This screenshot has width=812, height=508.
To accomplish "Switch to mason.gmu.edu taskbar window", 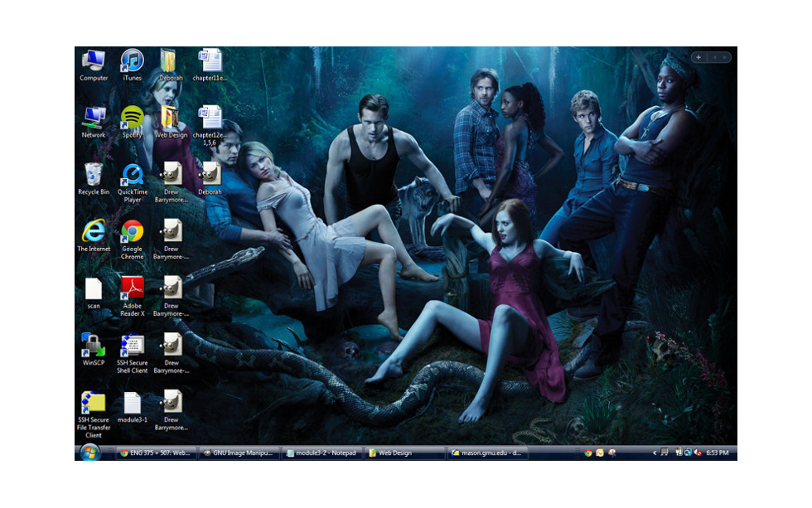I will coord(488,453).
